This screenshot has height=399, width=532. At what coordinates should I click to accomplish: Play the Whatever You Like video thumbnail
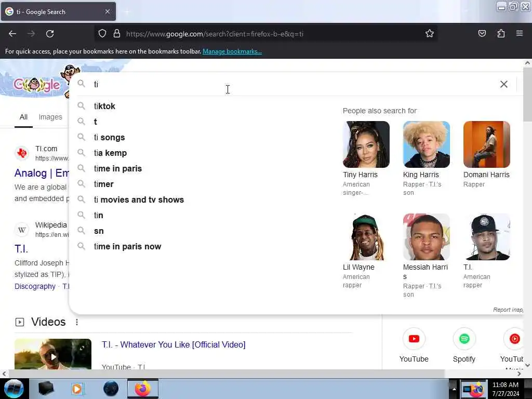[53, 354]
